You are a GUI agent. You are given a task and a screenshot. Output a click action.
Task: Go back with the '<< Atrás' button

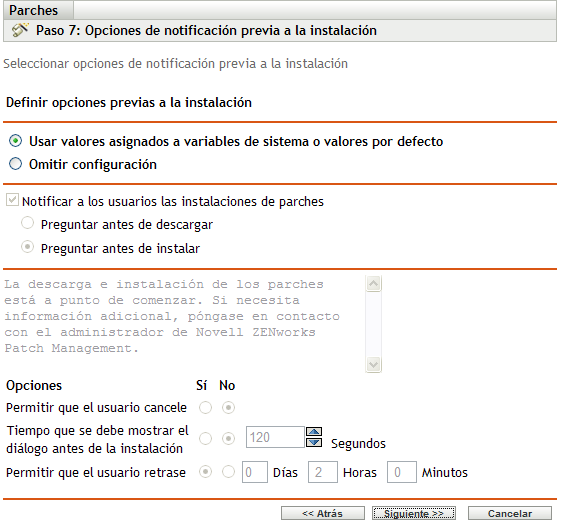pos(323,513)
